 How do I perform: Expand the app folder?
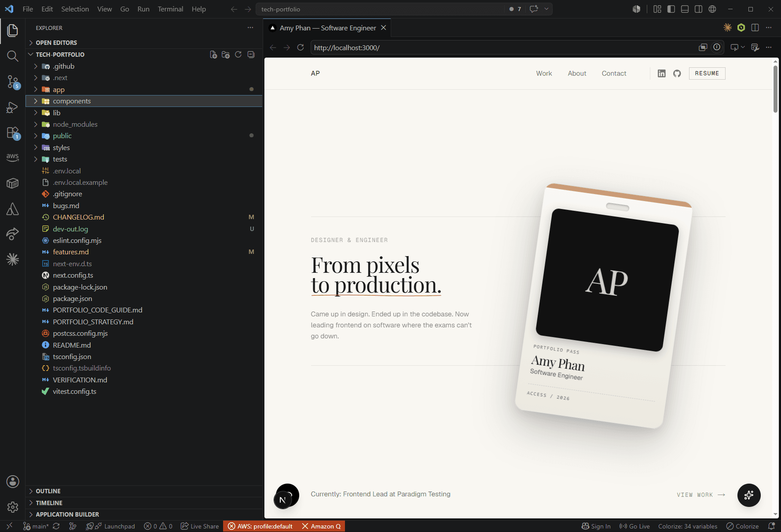click(x=144, y=89)
